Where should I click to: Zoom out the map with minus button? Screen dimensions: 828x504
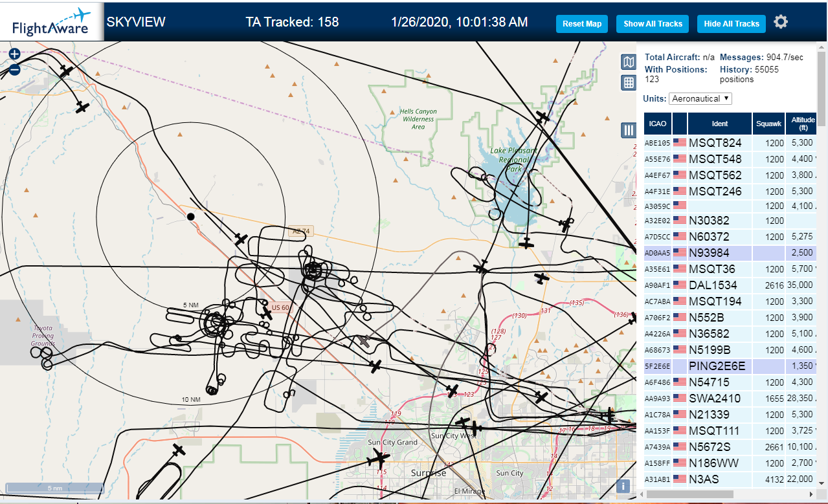pyautogui.click(x=14, y=69)
